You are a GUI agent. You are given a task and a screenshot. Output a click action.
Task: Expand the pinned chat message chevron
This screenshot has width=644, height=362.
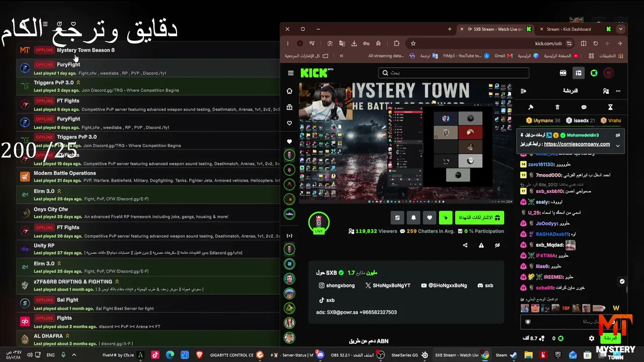tap(617, 146)
